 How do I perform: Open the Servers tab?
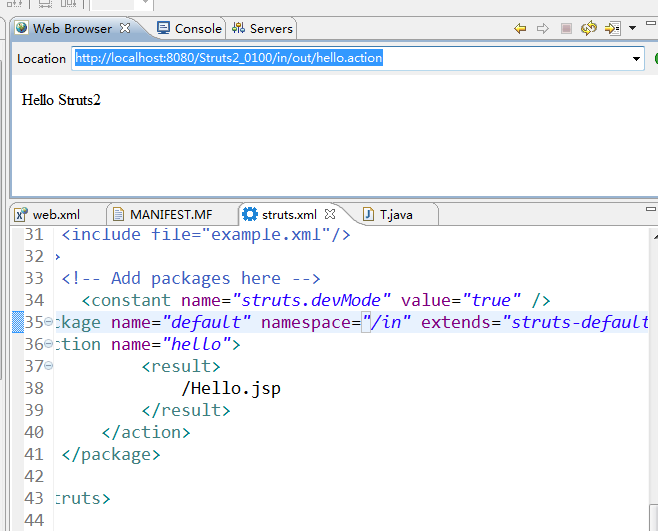(x=262, y=29)
